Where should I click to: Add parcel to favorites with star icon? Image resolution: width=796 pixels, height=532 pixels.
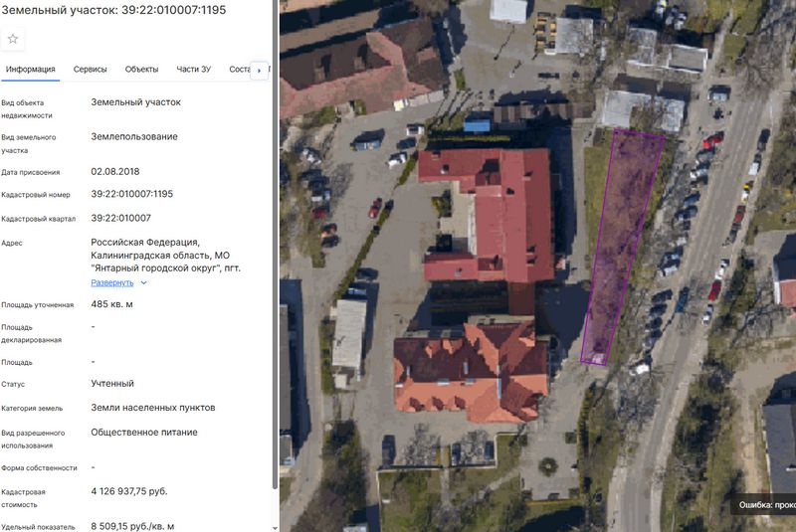(x=13, y=39)
